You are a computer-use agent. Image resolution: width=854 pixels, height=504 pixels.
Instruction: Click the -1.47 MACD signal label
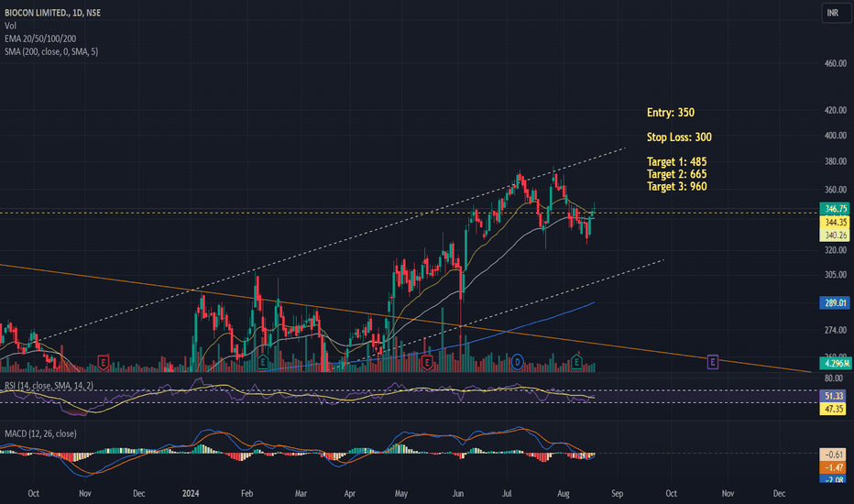tap(833, 467)
